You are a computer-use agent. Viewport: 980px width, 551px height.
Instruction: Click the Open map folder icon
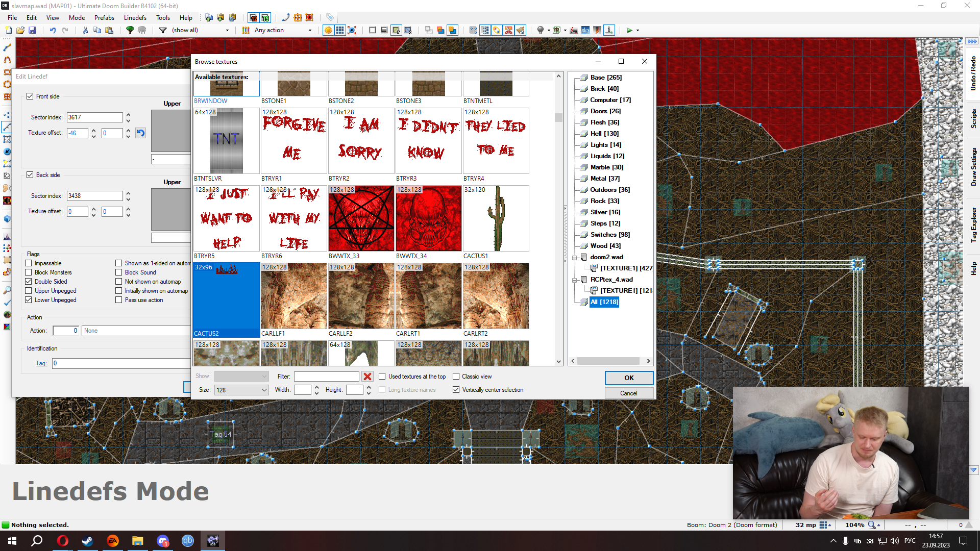tap(20, 31)
